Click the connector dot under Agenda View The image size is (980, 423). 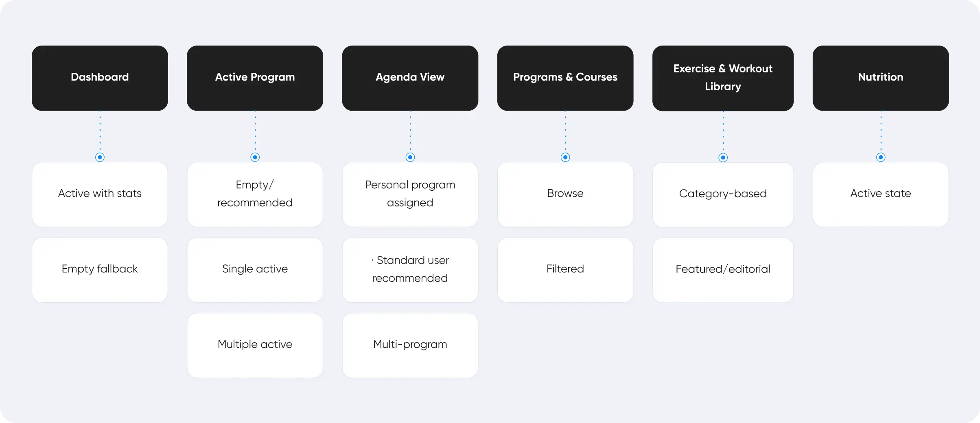[x=410, y=157]
